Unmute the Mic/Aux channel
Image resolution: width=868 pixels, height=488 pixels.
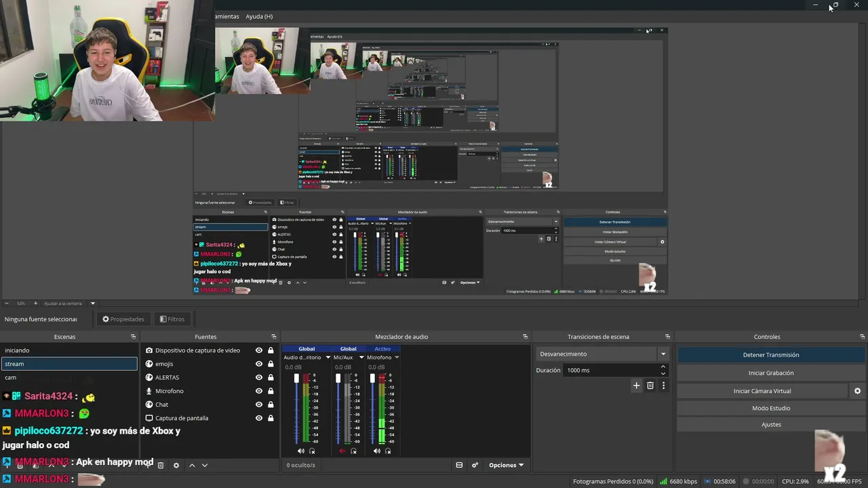(342, 451)
